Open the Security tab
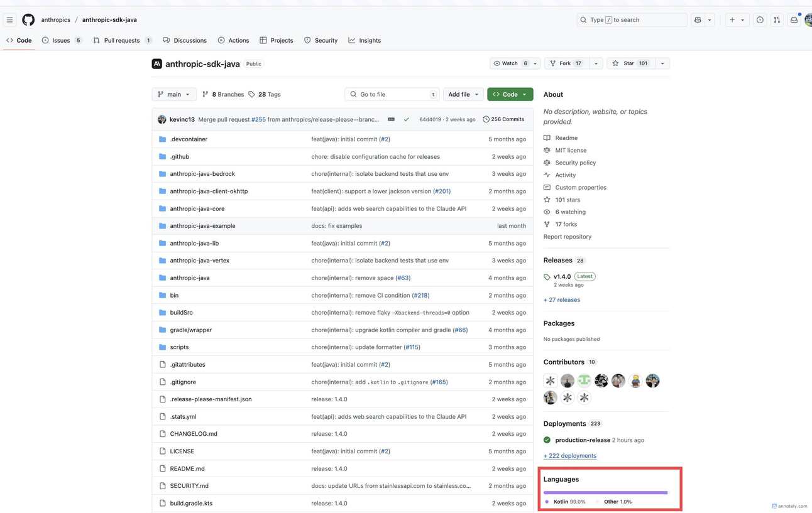This screenshot has height=513, width=812. point(321,40)
